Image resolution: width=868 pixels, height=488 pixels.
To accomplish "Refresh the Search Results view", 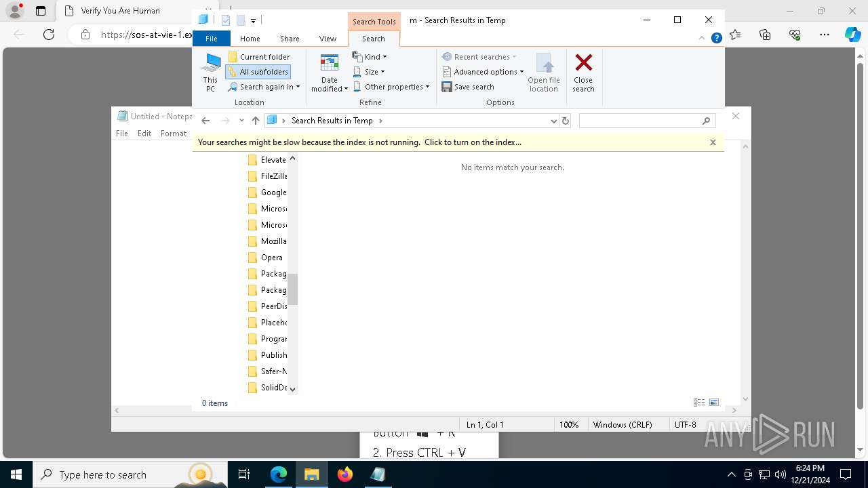I will pos(566,121).
